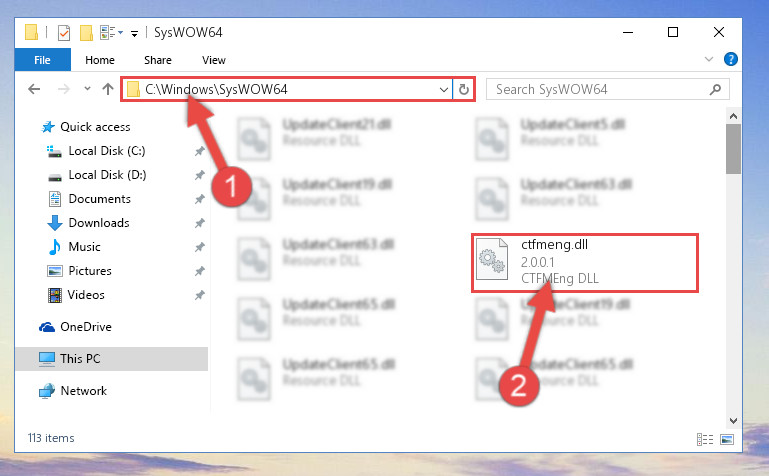Open the recent locations dropdown arrow
The width and height of the screenshot is (769, 476).
[x=87, y=89]
